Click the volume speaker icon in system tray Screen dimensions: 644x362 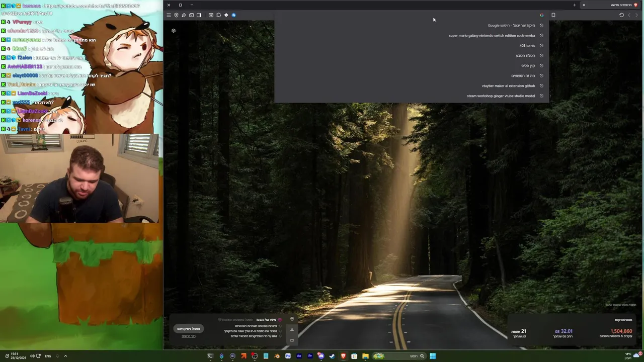click(32, 356)
